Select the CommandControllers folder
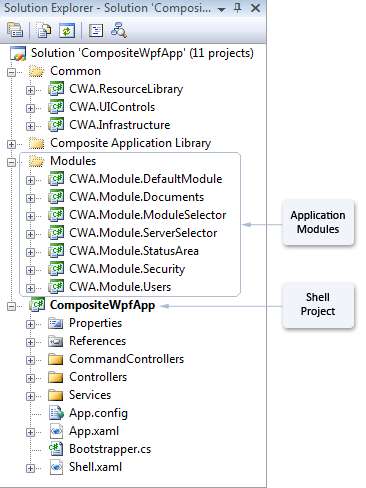366x488 pixels. [x=127, y=359]
